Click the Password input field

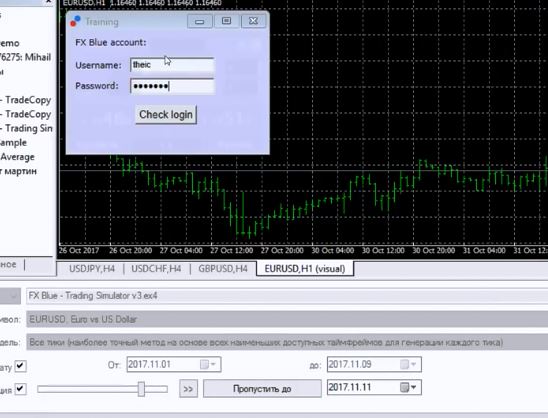tap(172, 86)
